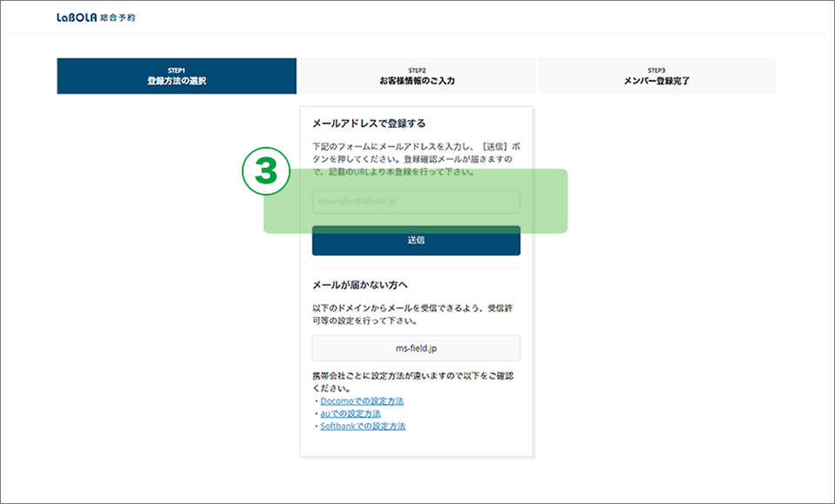The image size is (835, 504).
Task: Click the メールアドレスで登録する heading
Action: [x=369, y=123]
